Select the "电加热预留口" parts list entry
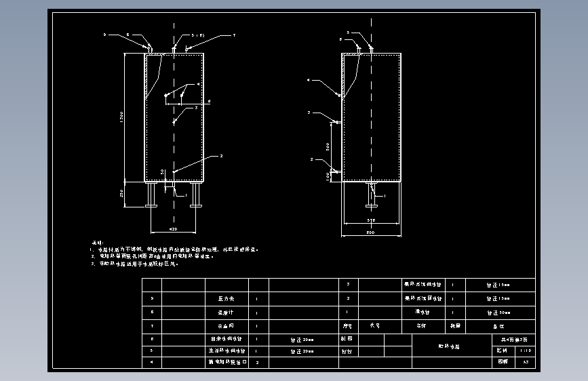 (227, 362)
